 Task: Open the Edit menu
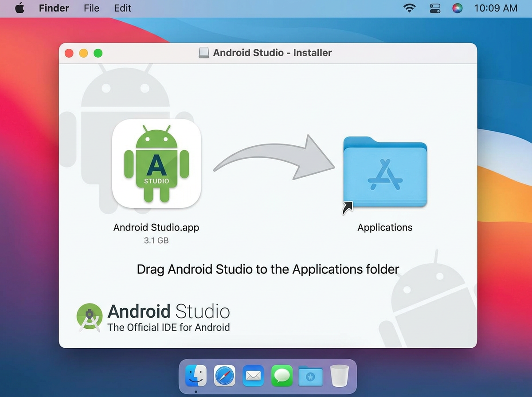(122, 8)
